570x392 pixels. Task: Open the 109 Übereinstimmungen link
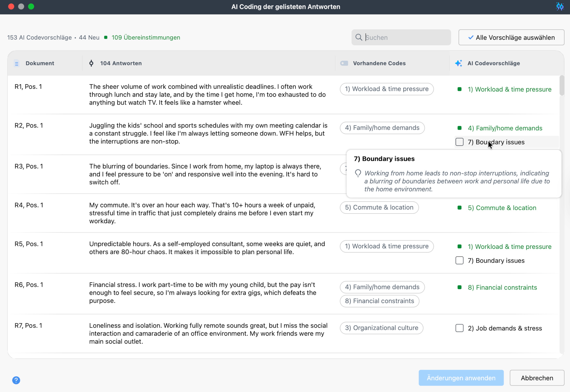[146, 37]
